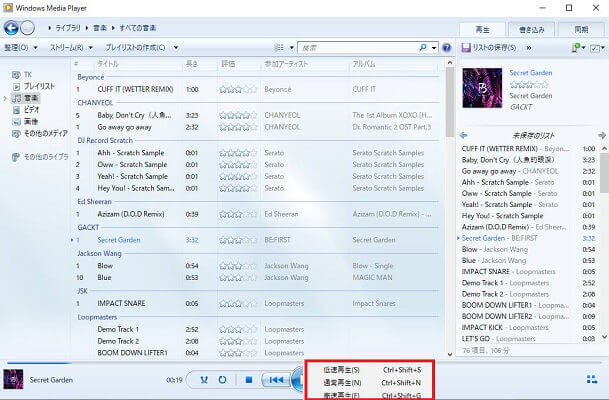Viewport: 609px width, 400px height.
Task: Click the next list grey arrow
Action: point(602,135)
